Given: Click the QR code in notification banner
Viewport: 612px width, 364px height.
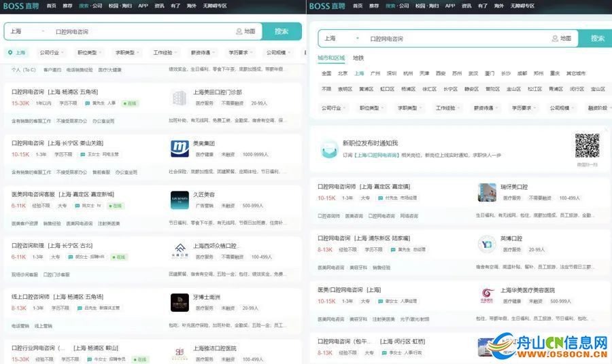Looking at the screenshot, I should click(x=587, y=145).
